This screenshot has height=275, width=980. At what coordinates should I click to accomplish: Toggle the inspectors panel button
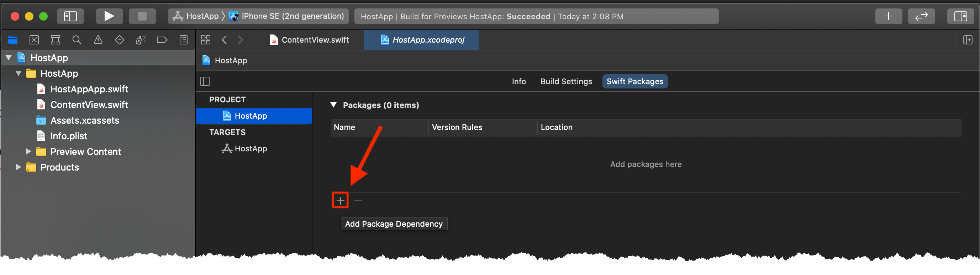pos(960,16)
